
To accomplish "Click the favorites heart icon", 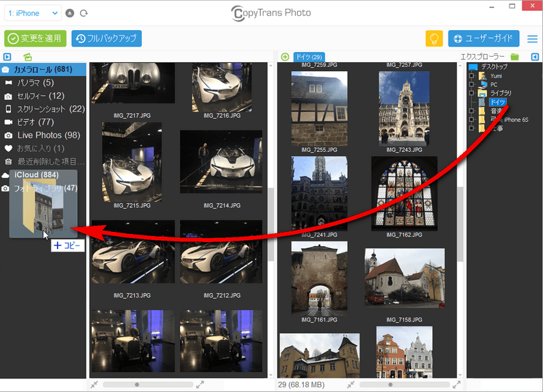I will 8,148.
